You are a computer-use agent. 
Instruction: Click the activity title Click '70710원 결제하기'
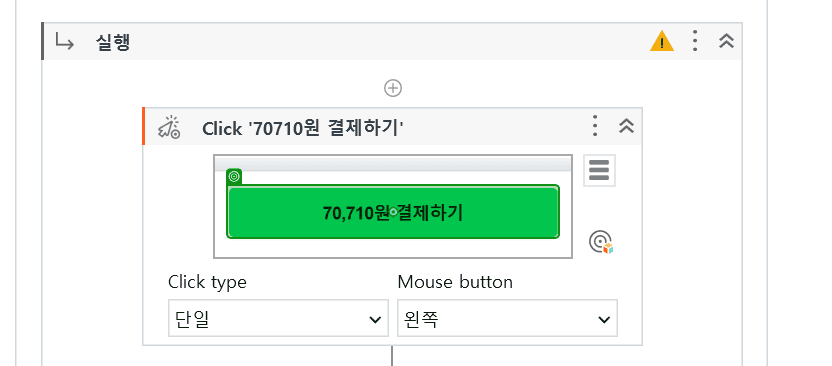tap(303, 128)
